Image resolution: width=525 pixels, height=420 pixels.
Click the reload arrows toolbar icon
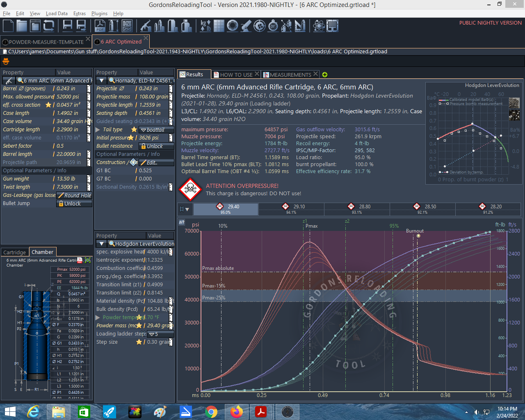click(x=49, y=26)
